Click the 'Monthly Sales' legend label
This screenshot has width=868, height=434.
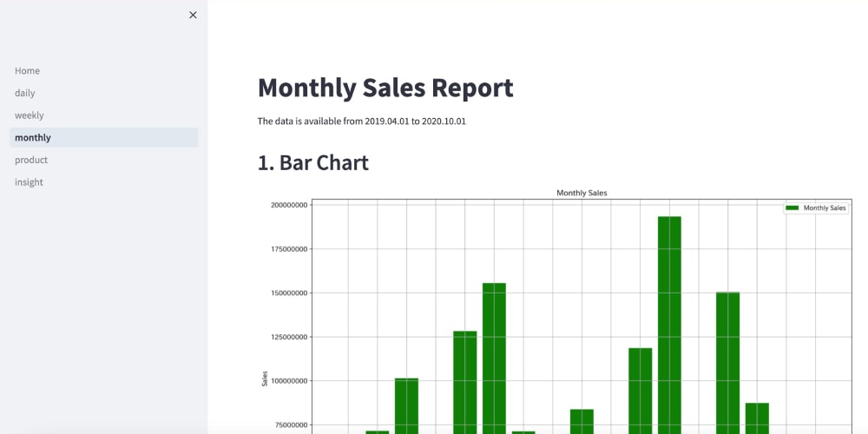[824, 208]
